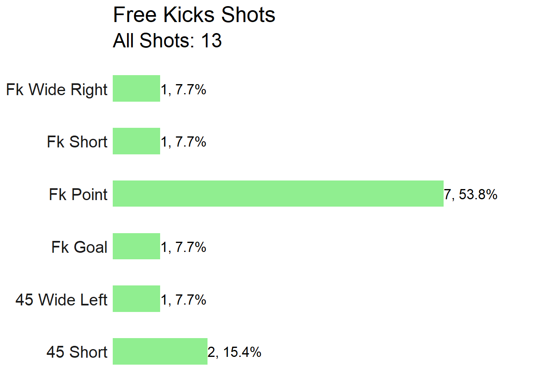Click the All Shots: 13 subtitle
This screenshot has width=549, height=392.
point(167,40)
